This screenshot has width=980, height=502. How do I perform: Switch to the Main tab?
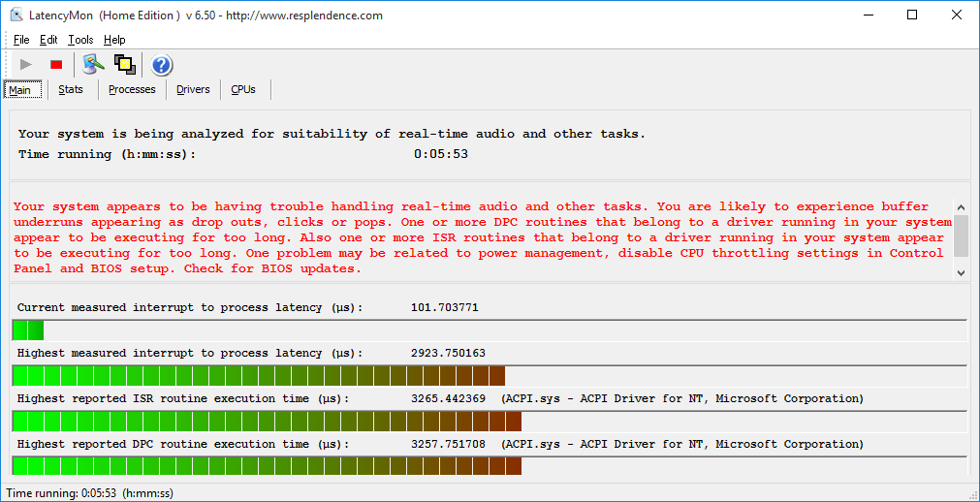[x=20, y=90]
